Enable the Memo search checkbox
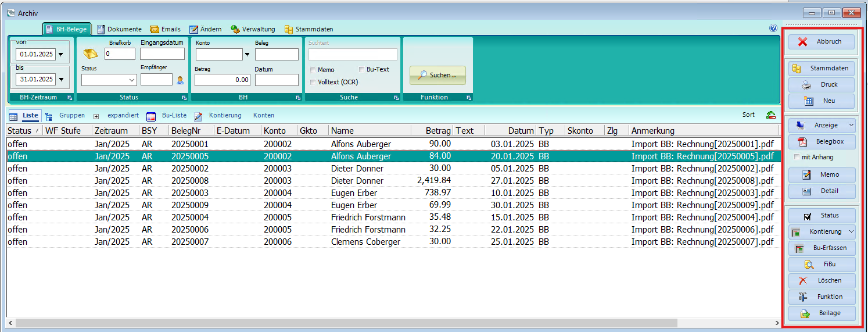This screenshot has height=332, width=868. tap(313, 70)
